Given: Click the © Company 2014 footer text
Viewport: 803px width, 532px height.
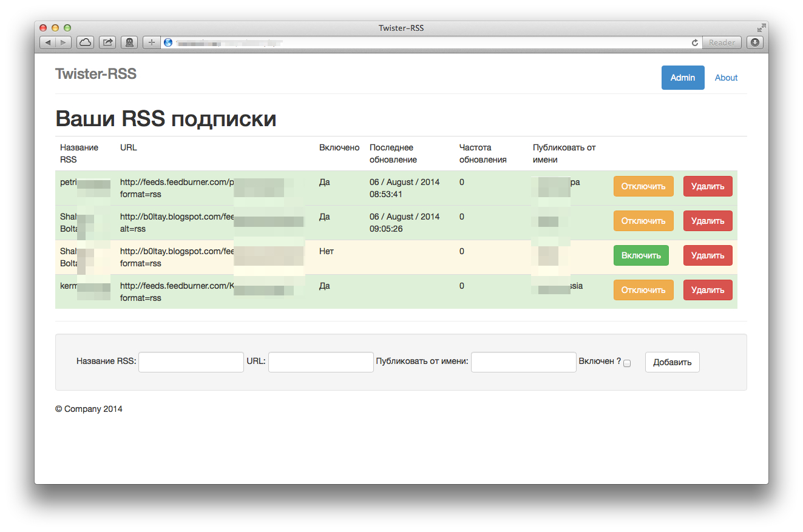Looking at the screenshot, I should tap(89, 409).
